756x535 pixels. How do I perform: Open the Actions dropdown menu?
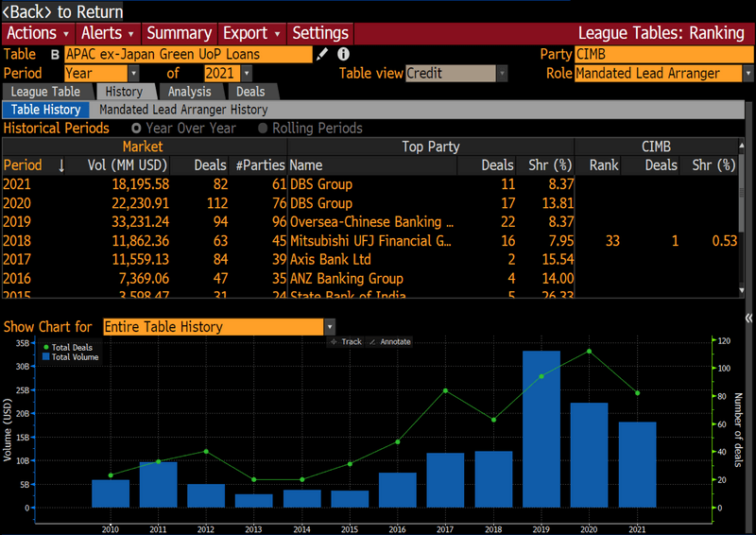[38, 33]
